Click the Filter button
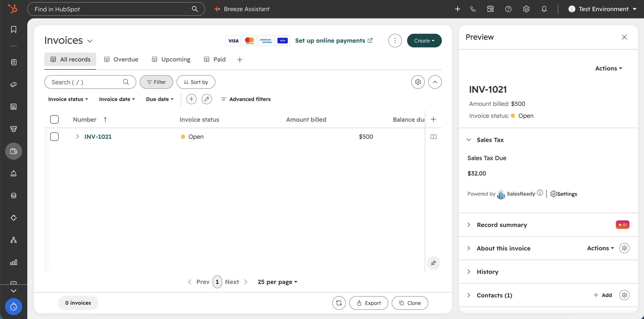 (x=156, y=82)
